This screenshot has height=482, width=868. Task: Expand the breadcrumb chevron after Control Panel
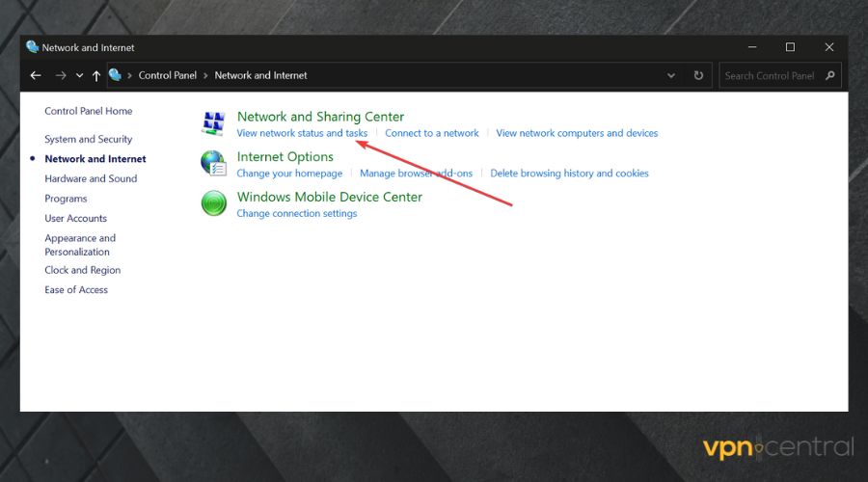(205, 75)
